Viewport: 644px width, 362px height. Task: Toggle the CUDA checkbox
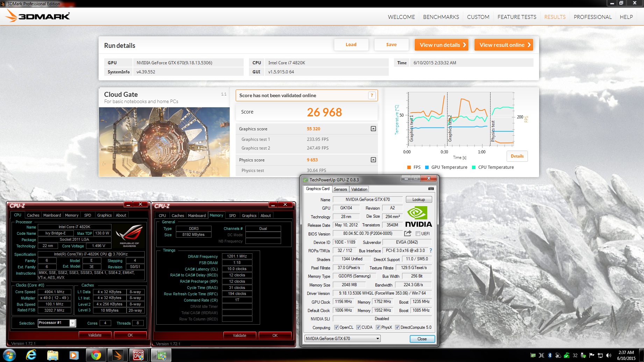click(358, 327)
